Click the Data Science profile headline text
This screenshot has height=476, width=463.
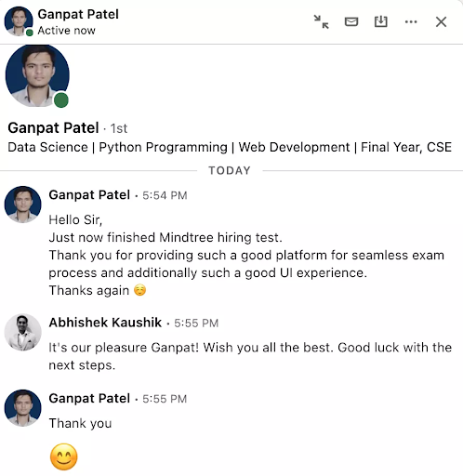tap(230, 147)
